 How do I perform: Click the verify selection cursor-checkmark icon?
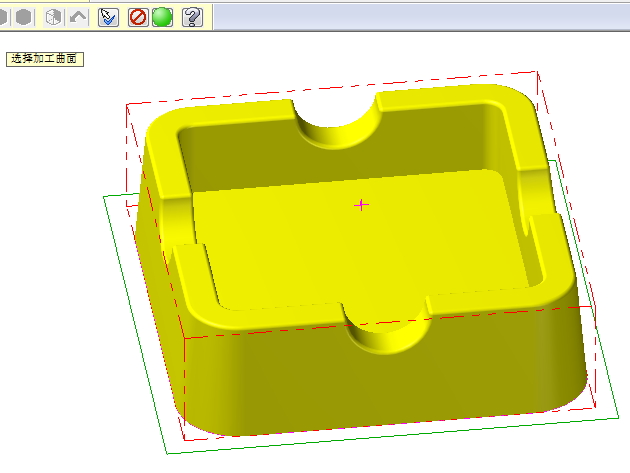[x=108, y=18]
